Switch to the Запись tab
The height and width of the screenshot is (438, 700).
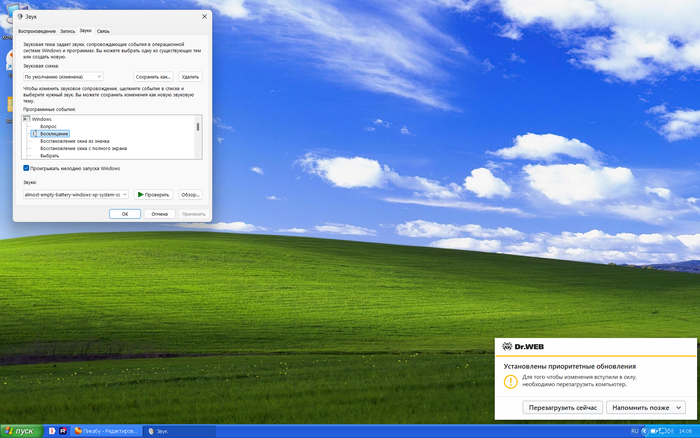click(67, 31)
